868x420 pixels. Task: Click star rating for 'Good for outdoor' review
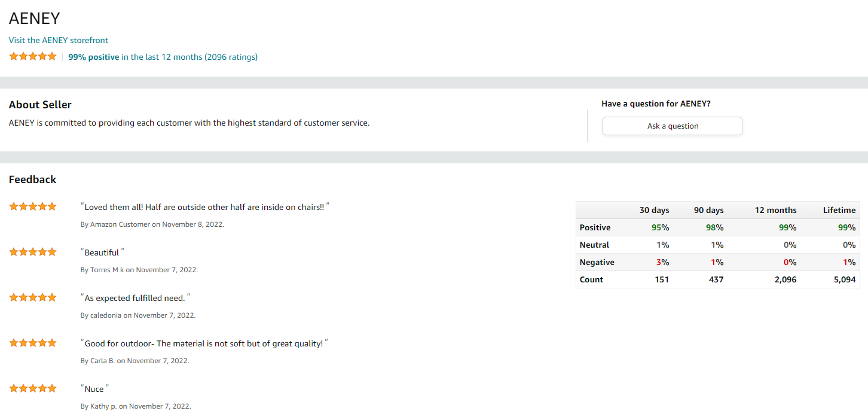(33, 343)
